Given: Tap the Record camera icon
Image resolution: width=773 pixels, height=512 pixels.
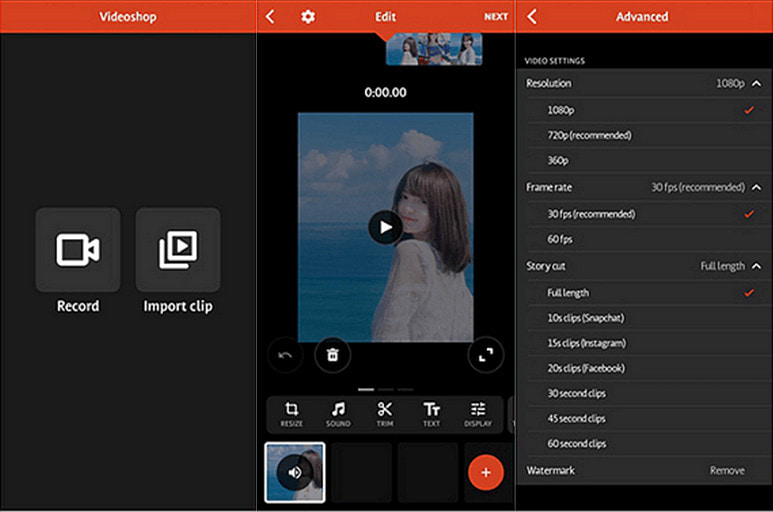Looking at the screenshot, I should pos(77,249).
